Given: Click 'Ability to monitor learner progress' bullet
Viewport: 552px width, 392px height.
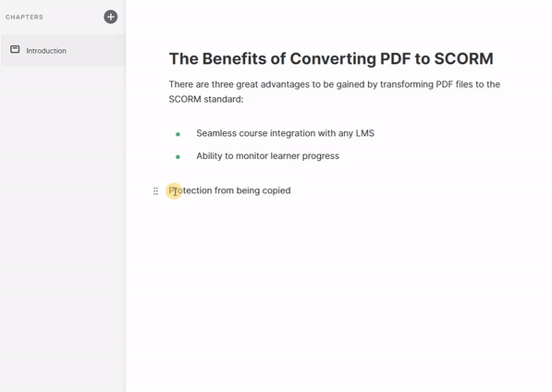Looking at the screenshot, I should [267, 156].
